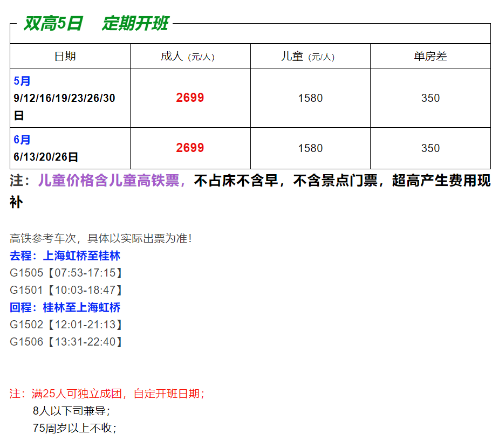Select return train G1506 entry
Image resolution: width=499 pixels, height=448 pixels.
pos(66,342)
